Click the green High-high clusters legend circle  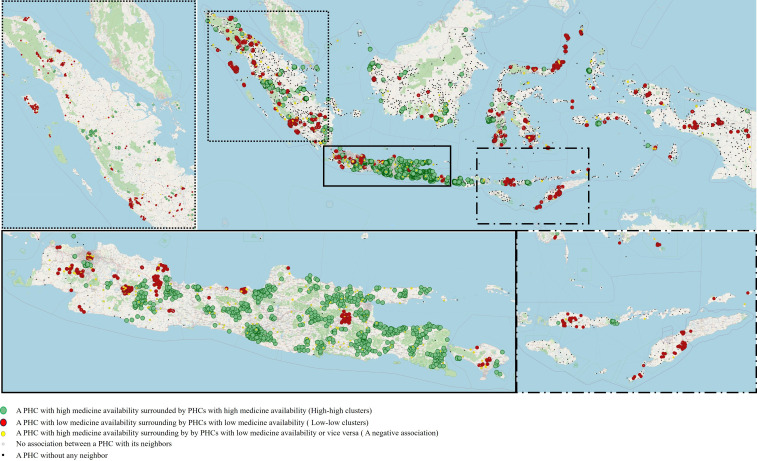coord(4,411)
